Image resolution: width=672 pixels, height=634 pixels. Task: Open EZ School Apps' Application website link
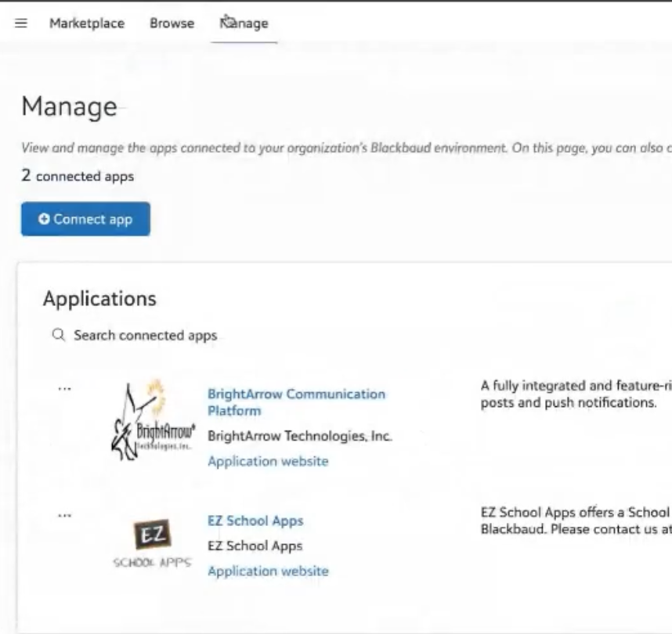click(x=269, y=571)
